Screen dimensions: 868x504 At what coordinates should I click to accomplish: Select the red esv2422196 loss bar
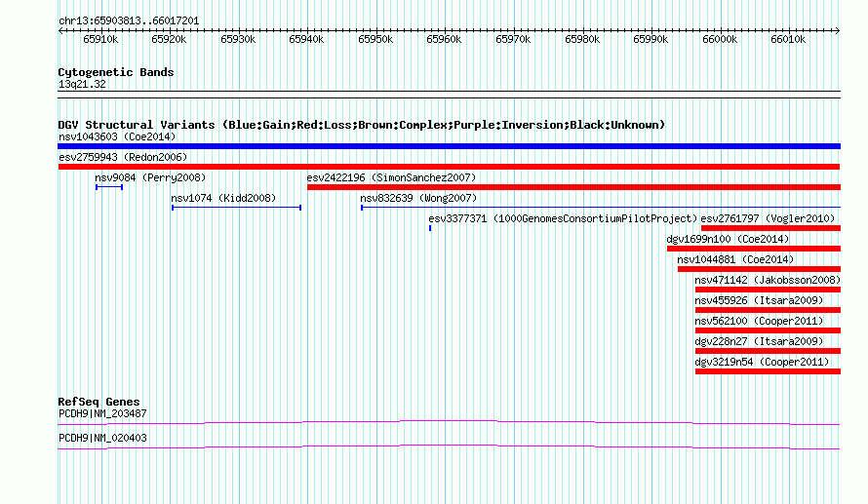coord(574,187)
